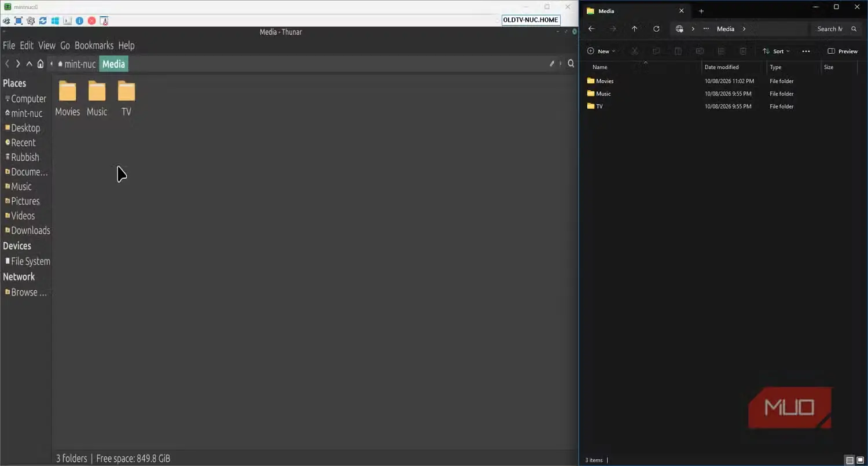Go to parent folder in Thunar
The image size is (868, 466).
[x=29, y=64]
